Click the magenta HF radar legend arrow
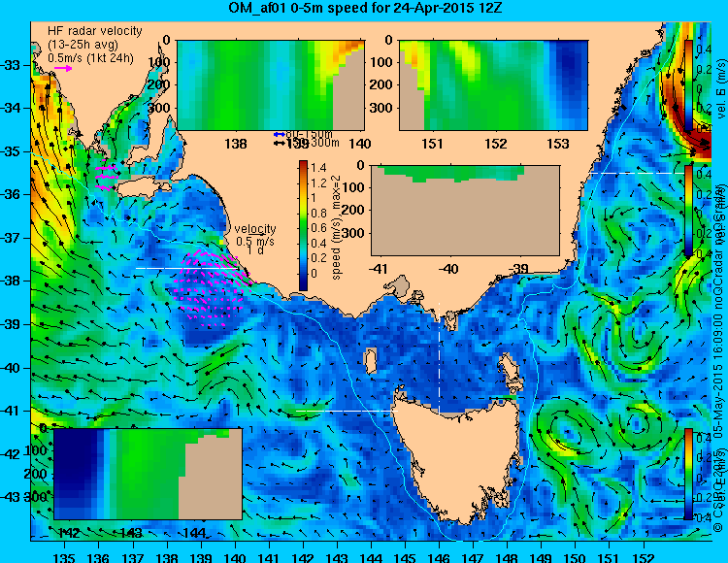Viewport: 728px width, 563px height. pos(63,69)
